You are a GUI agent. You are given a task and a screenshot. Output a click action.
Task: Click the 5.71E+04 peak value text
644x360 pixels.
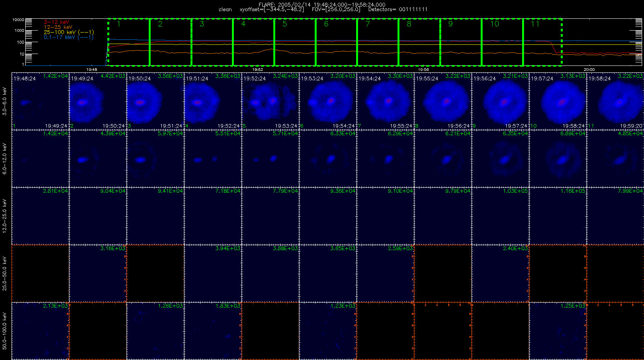(286, 133)
